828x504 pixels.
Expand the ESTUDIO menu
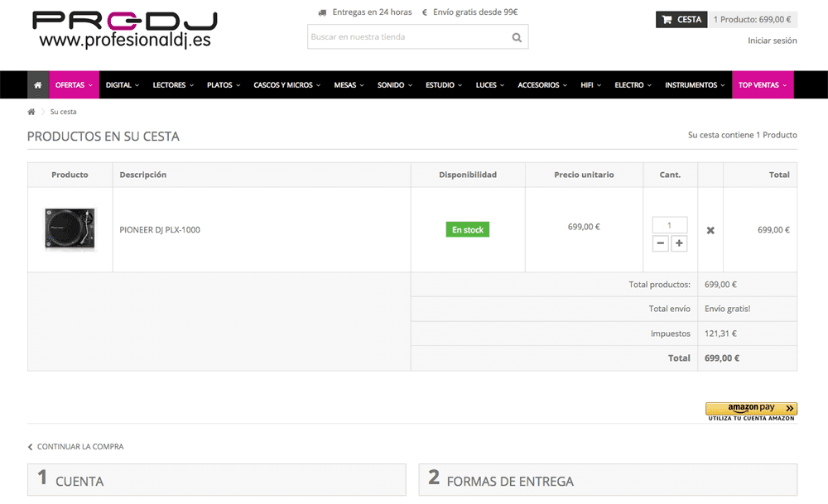[444, 85]
